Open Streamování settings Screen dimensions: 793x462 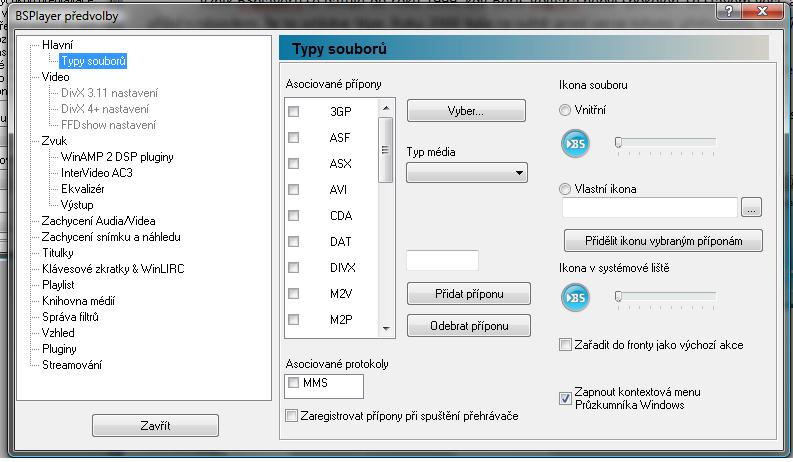(x=72, y=365)
